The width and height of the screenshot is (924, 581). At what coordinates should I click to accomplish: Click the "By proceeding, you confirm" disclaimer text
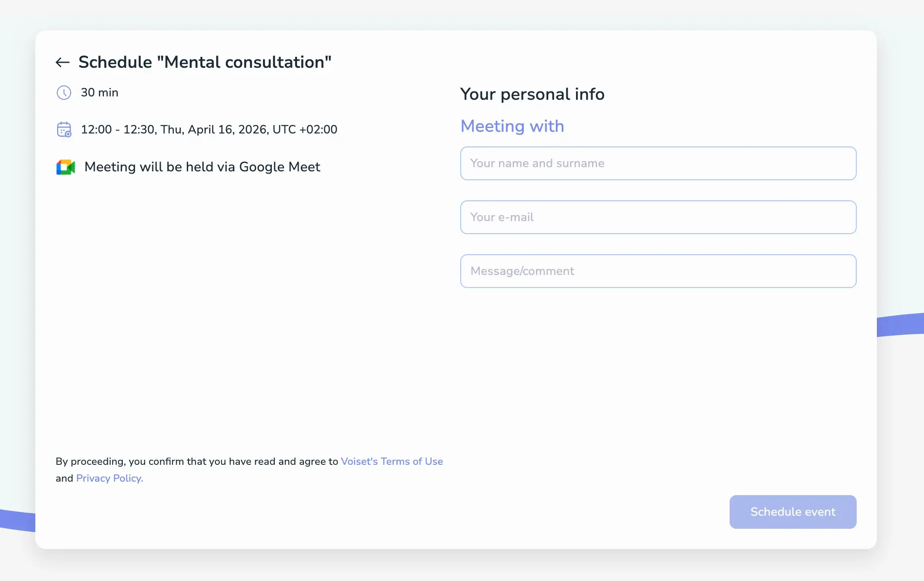click(197, 461)
